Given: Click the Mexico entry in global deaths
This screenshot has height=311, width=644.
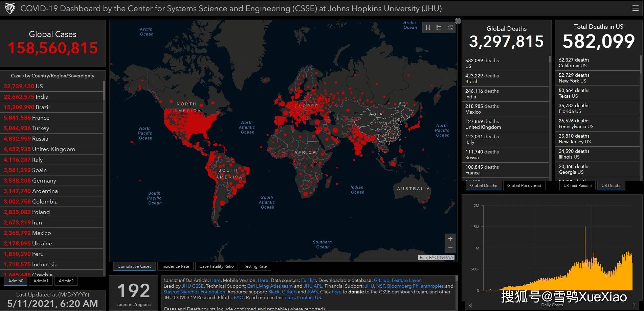Looking at the screenshot, I should [505, 109].
